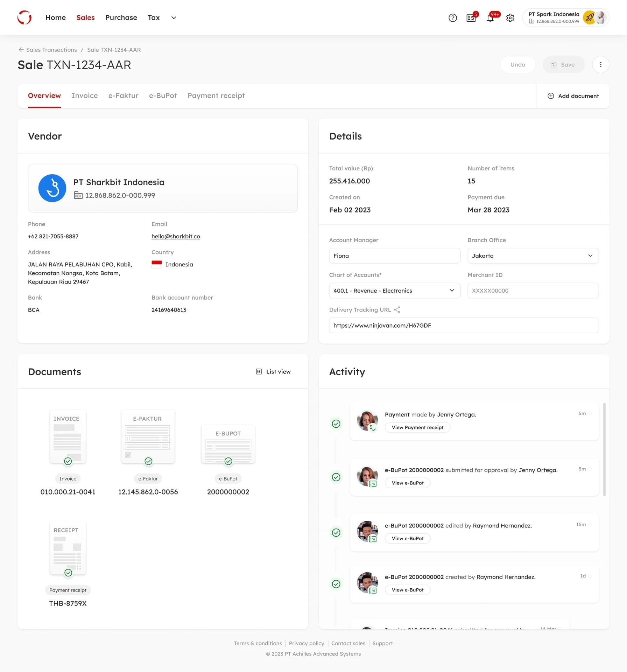Click the Activity panel scrollbar

coord(604,449)
